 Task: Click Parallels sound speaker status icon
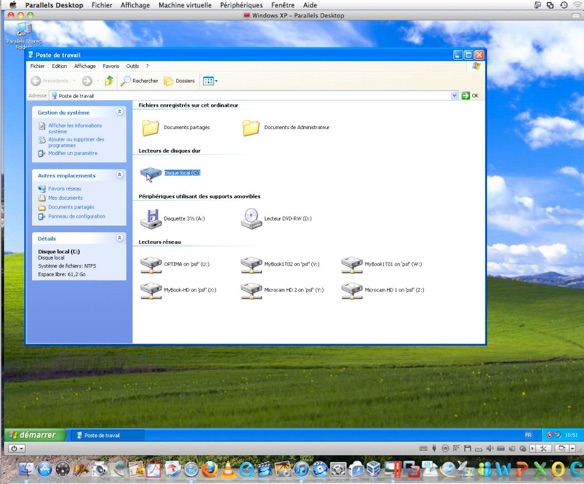click(490, 449)
